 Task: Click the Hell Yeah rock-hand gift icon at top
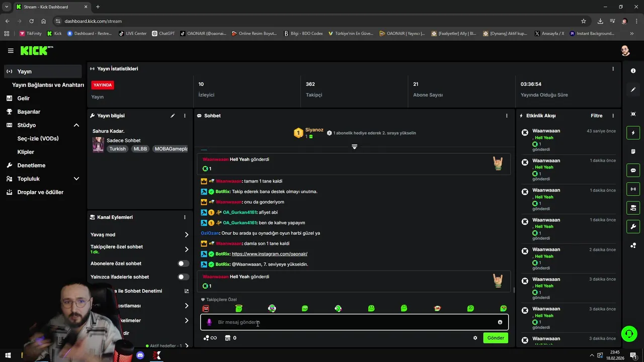pos(498,163)
